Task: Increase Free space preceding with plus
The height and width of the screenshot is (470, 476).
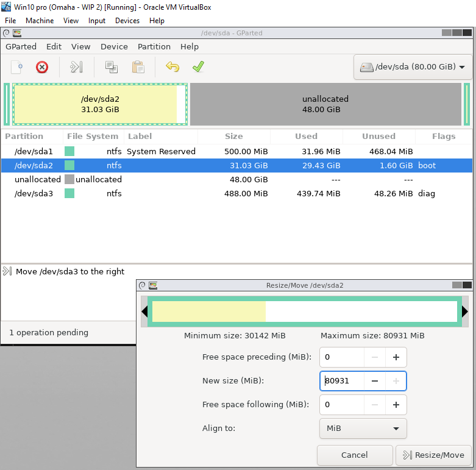Action: coord(396,357)
